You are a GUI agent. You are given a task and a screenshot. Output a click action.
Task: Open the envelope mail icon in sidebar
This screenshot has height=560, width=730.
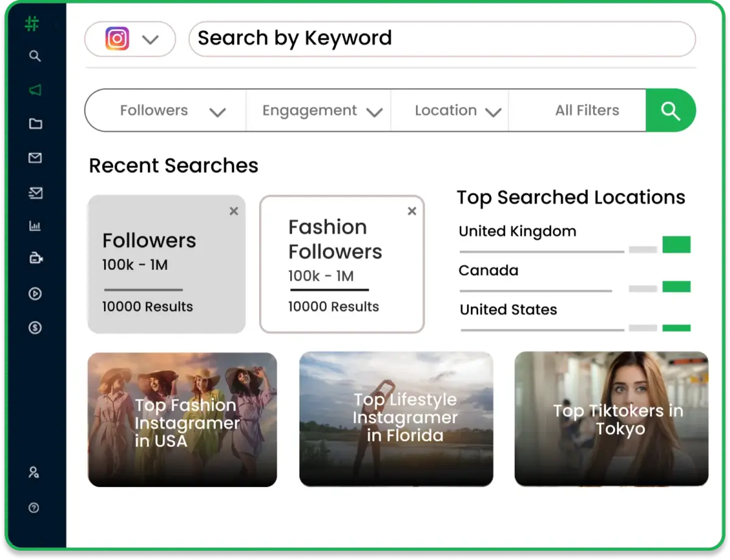coord(35,158)
